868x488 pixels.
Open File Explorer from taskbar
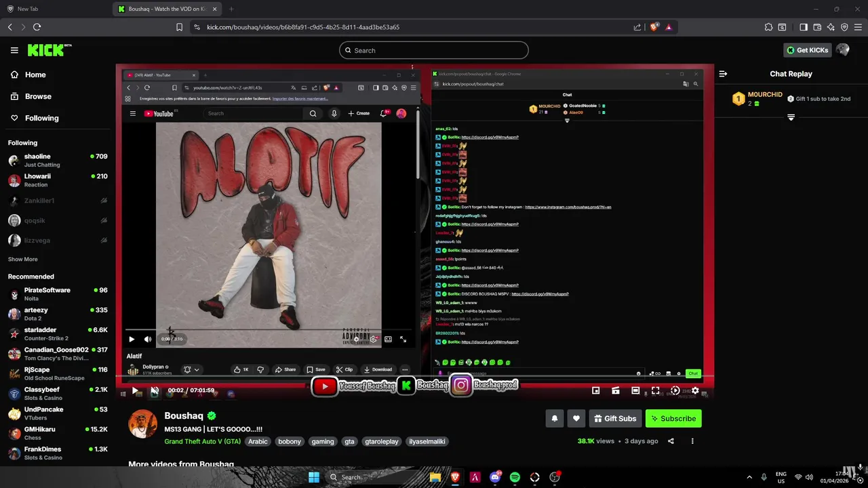tap(435, 477)
